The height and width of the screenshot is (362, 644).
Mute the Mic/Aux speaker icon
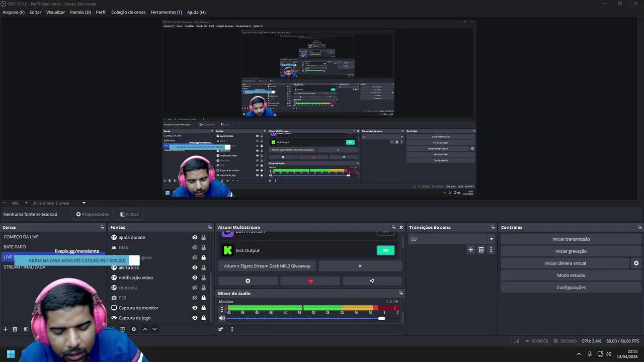(x=222, y=318)
